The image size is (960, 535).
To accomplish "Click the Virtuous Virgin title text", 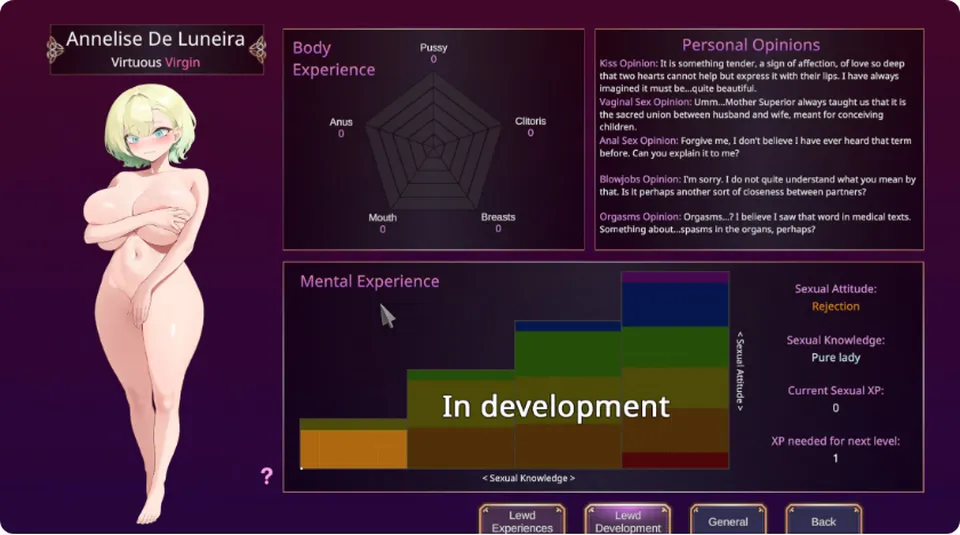I will 156,62.
